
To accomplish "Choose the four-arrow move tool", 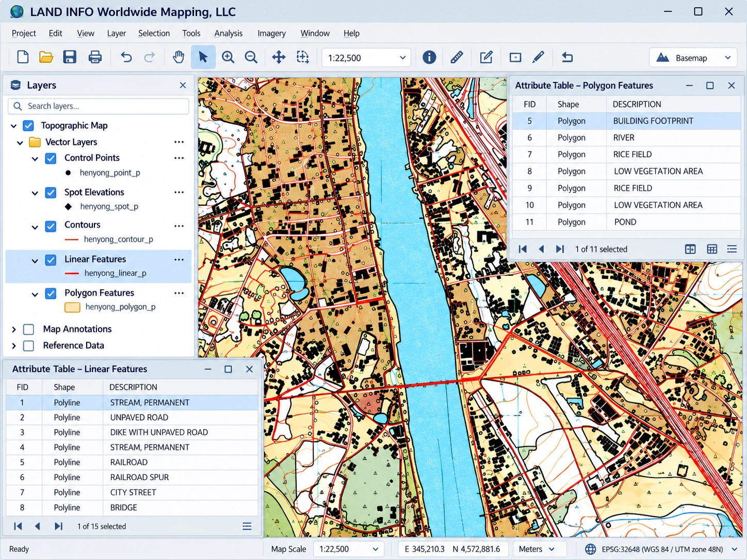I will (279, 57).
